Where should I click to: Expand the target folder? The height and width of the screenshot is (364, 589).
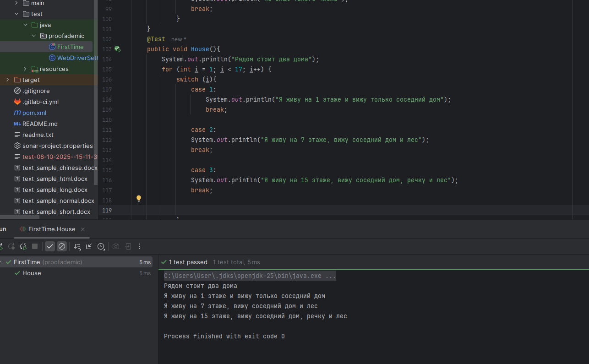click(7, 80)
